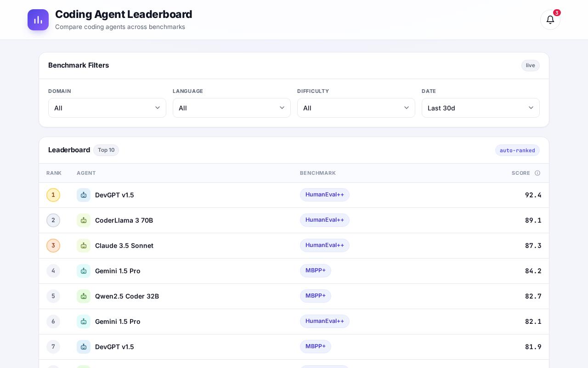The image size is (588, 368).
Task: Sort by the Rank column header
Action: (x=54, y=173)
